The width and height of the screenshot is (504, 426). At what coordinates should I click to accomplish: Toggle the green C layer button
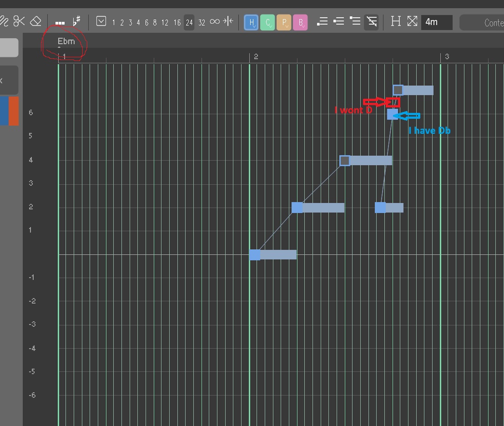pos(267,22)
